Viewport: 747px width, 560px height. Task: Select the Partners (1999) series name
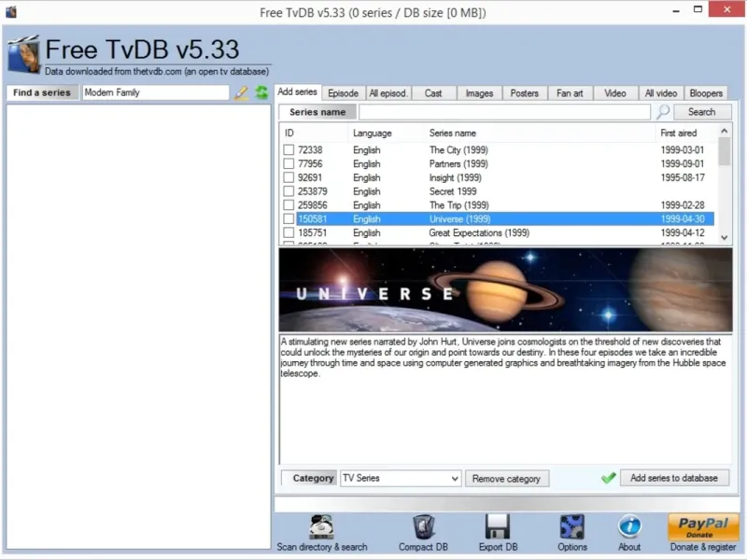(458, 164)
